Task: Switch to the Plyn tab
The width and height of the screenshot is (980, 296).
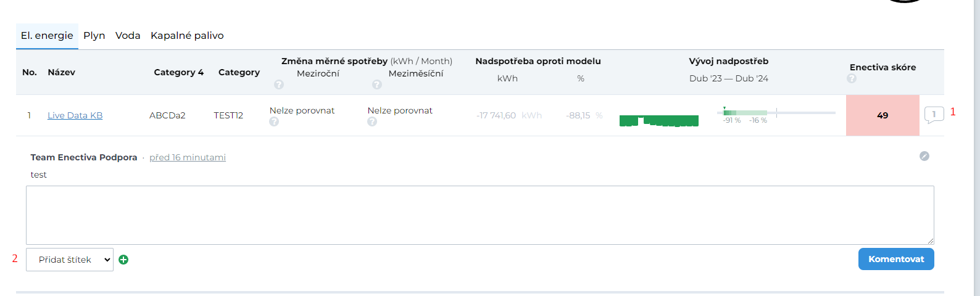Action: coord(94,36)
